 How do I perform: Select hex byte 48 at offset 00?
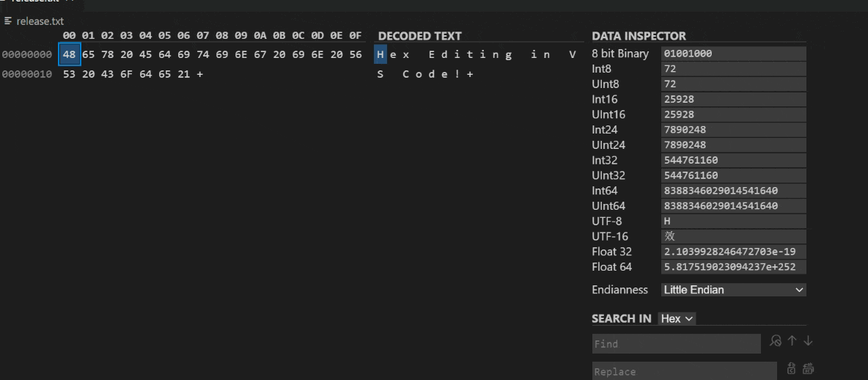pos(69,54)
